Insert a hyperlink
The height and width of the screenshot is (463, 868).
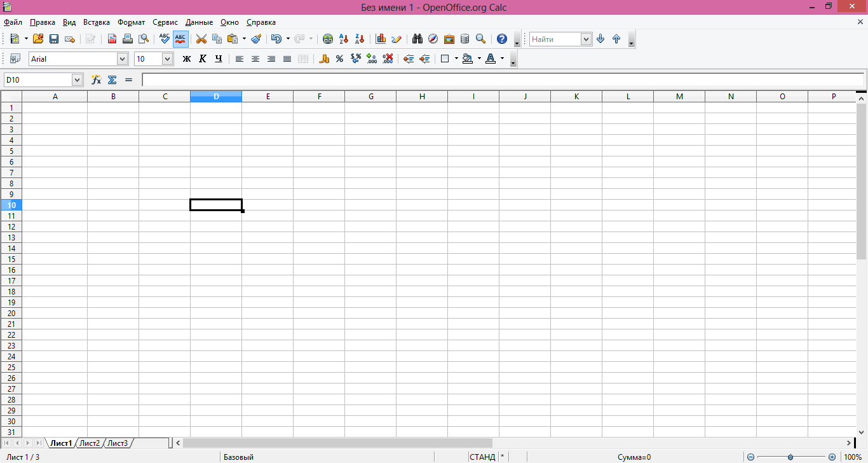pyautogui.click(x=328, y=39)
